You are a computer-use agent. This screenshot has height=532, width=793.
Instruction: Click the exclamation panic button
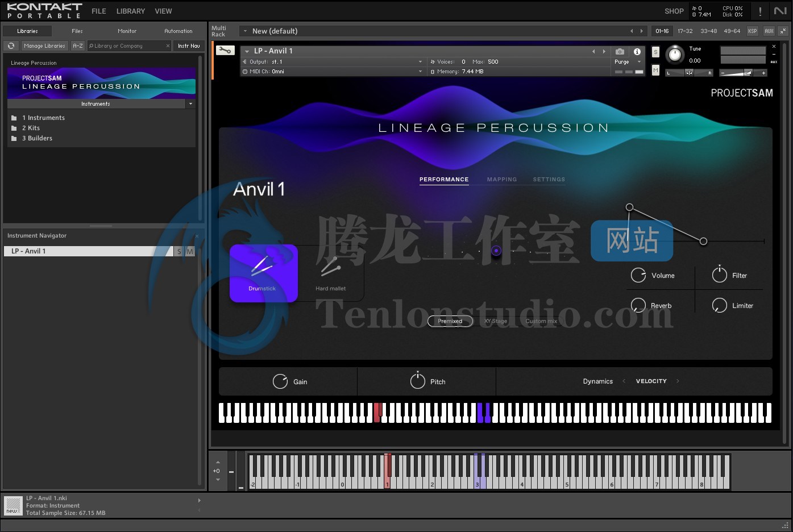pyautogui.click(x=760, y=11)
